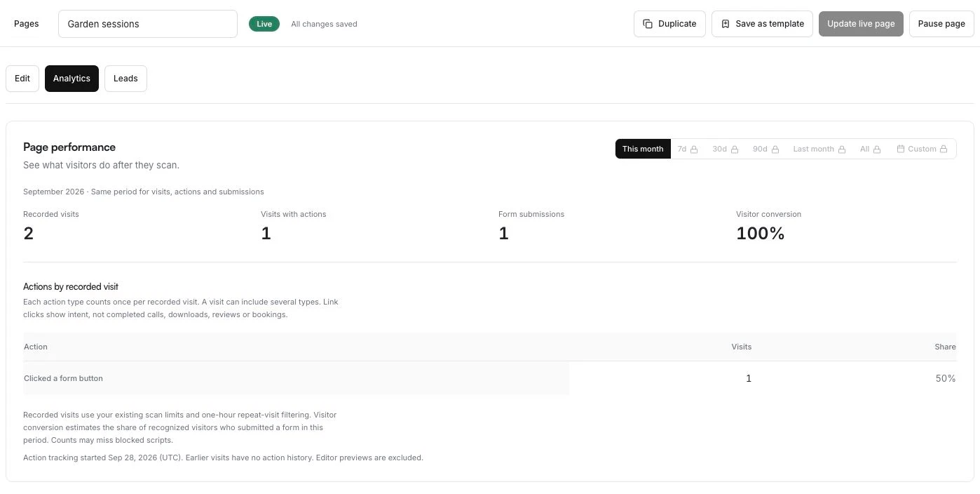Screen dimensions: 980x494
Task: Click the Recorded visits label
Action: [51, 214]
